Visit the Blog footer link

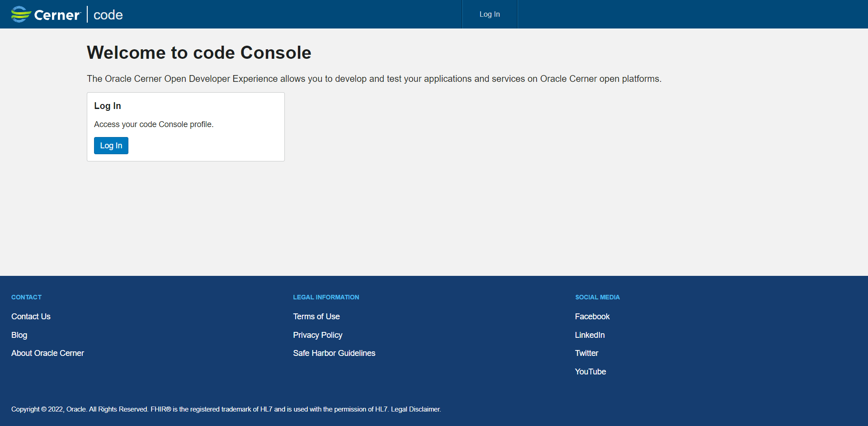(19, 335)
